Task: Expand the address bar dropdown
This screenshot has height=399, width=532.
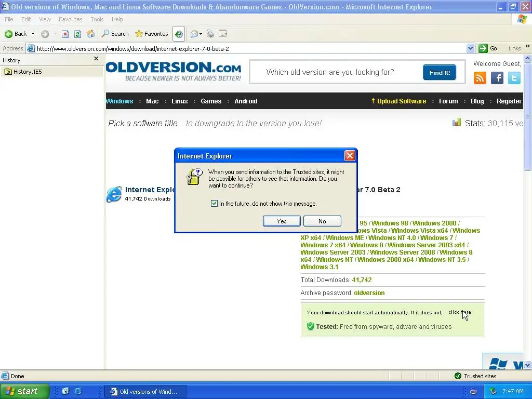Action: (x=470, y=48)
